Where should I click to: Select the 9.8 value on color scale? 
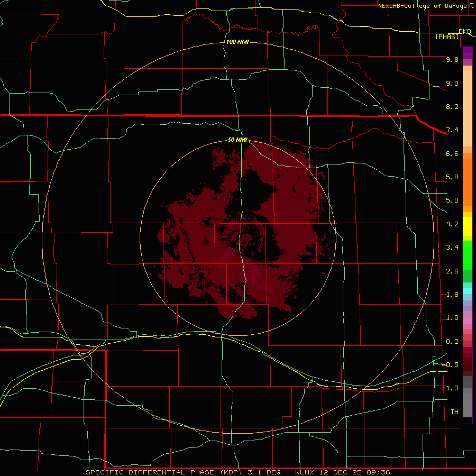[452, 59]
